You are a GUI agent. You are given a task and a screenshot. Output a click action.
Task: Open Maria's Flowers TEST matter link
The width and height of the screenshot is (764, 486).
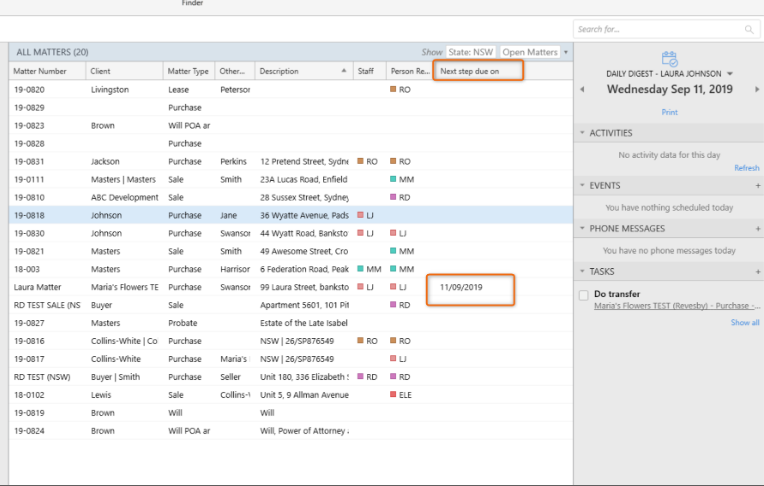pyautogui.click(x=677, y=306)
